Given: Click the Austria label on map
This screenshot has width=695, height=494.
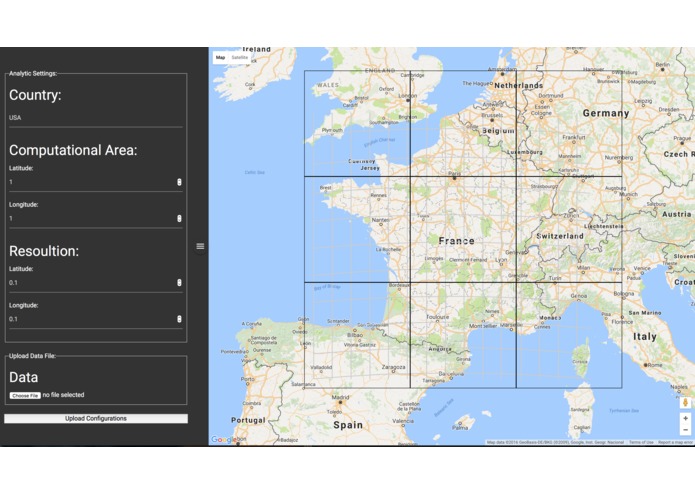Looking at the screenshot, I should [x=676, y=214].
